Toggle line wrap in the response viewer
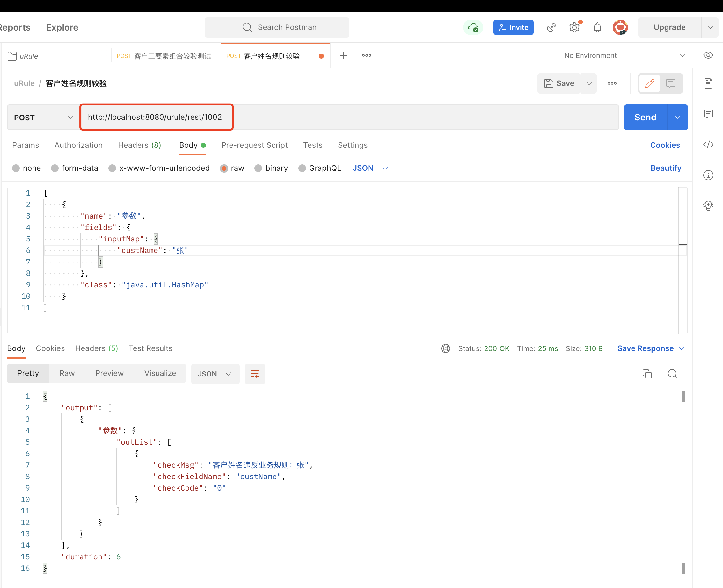 coord(255,374)
